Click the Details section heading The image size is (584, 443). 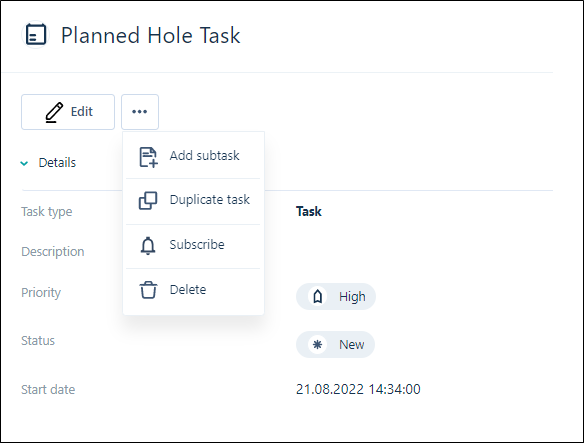coord(57,162)
